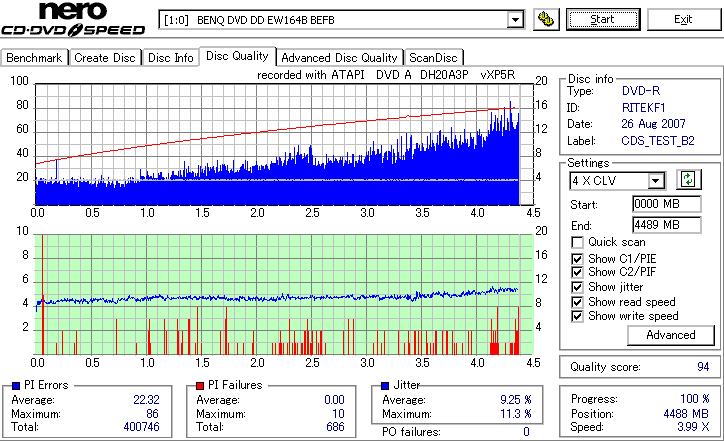
Task: Click the disc date 26 Aug 2007
Action: 653,124
